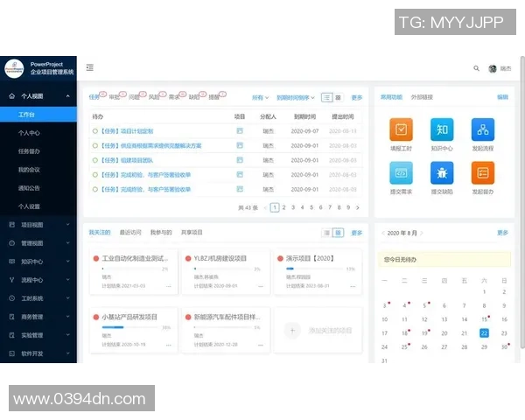
Task: Open the 所有 filter dropdown
Action: tap(260, 98)
